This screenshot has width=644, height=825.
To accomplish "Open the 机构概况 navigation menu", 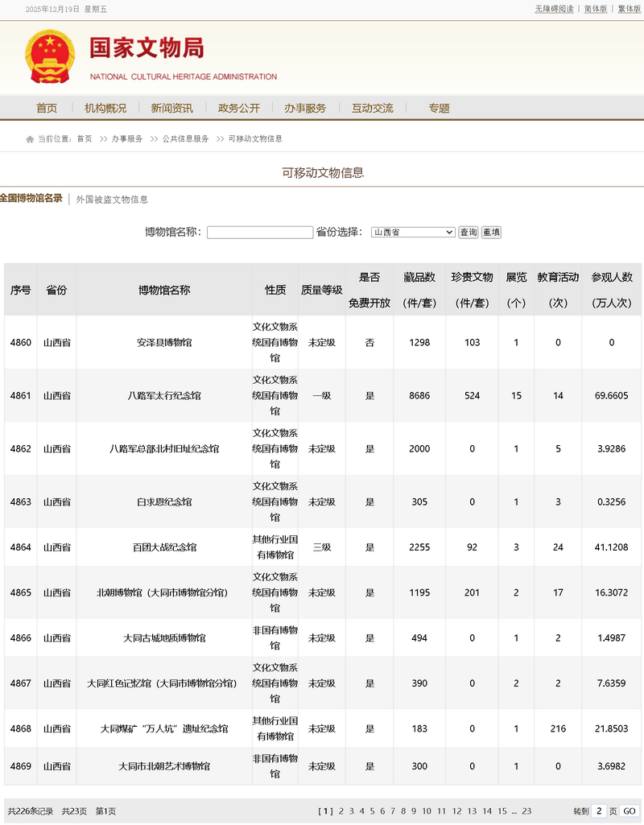I will pyautogui.click(x=105, y=109).
